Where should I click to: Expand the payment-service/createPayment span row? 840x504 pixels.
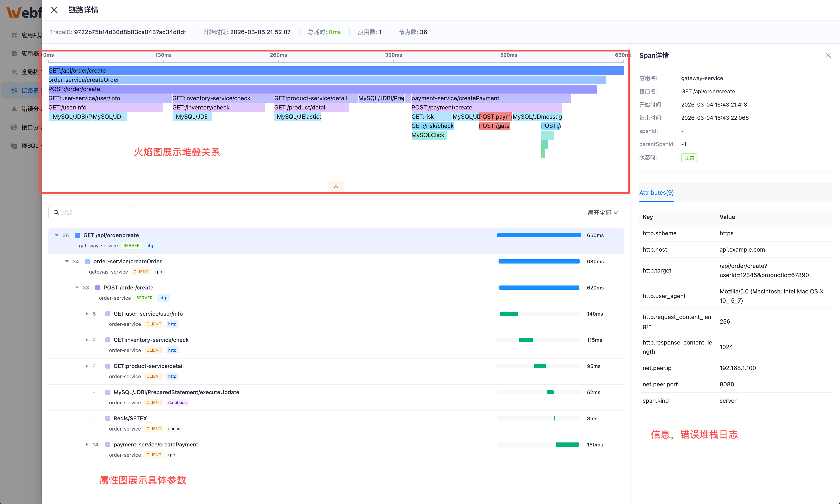point(87,445)
